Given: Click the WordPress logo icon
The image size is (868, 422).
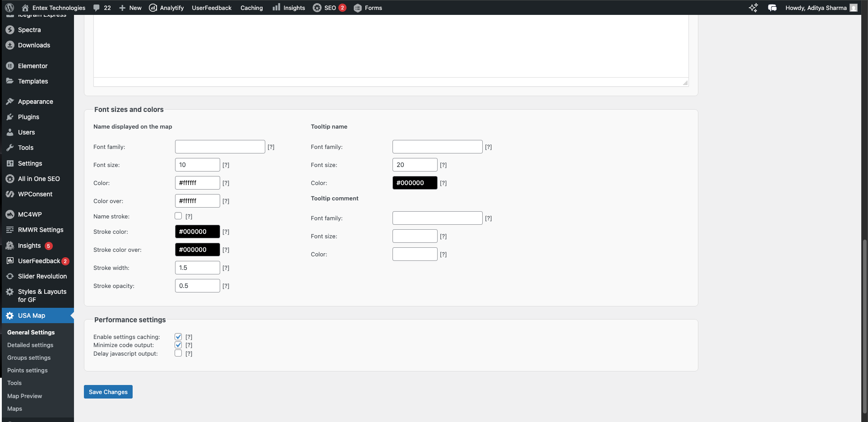Looking at the screenshot, I should pyautogui.click(x=9, y=8).
